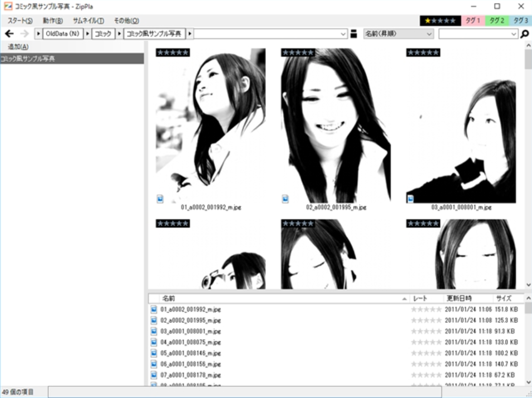Select file name 05_a0001_008146_m.jpg in list
This screenshot has width=532, height=398.
[191, 353]
